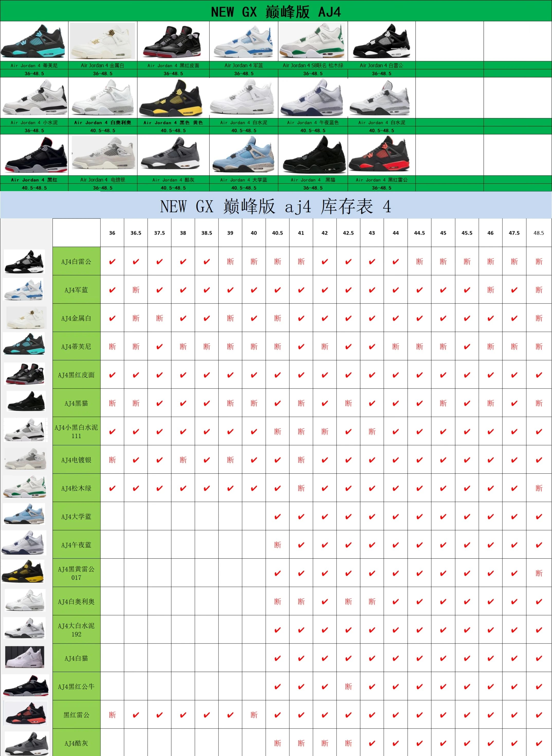Click the AJ4白猫 row shoe thumbnail
Viewport: 552px width, 756px height.
pyautogui.click(x=25, y=657)
